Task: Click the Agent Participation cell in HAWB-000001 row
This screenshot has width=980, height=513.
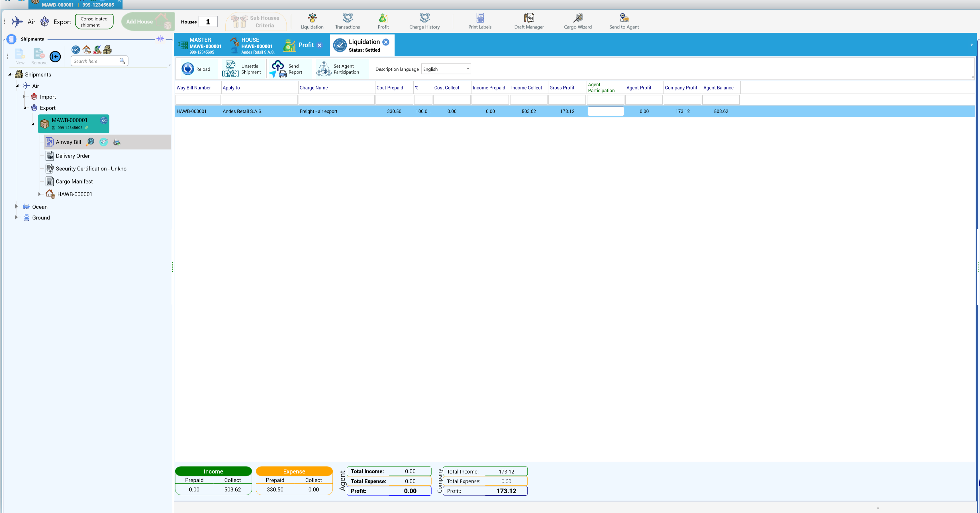Action: pos(606,111)
